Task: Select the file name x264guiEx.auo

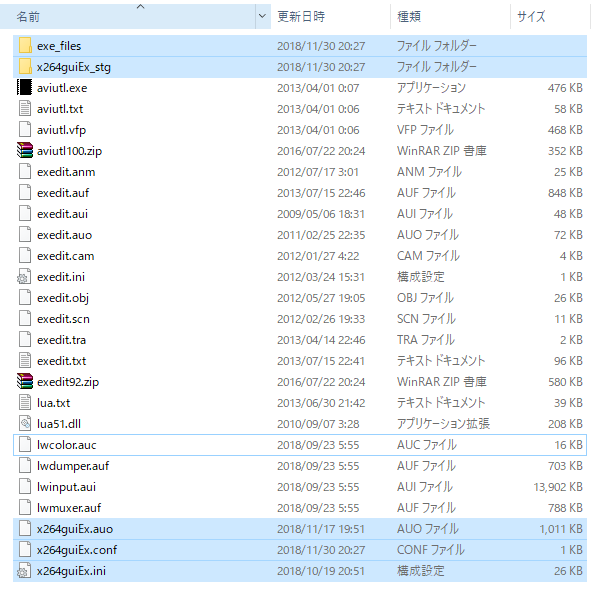Action: tap(75, 529)
